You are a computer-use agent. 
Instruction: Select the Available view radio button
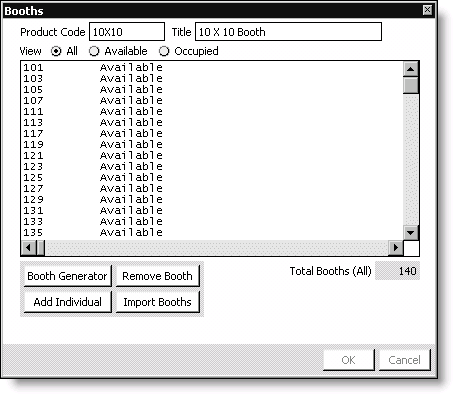click(94, 51)
